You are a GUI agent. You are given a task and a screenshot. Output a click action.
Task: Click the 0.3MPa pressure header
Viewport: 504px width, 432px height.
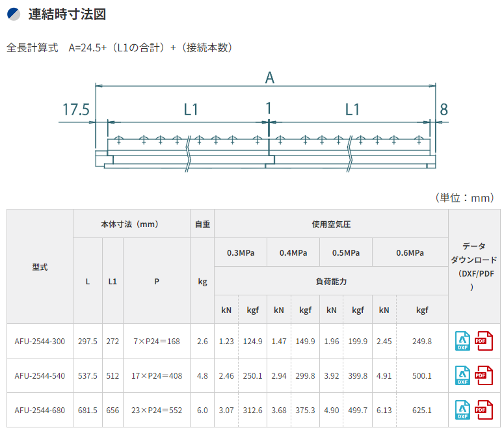pos(241,252)
